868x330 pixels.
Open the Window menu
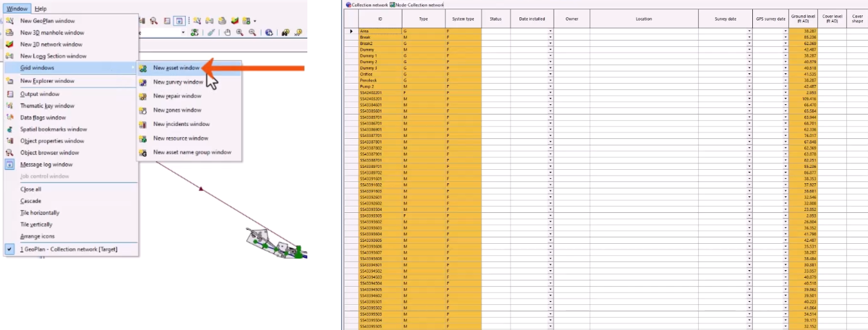(17, 8)
